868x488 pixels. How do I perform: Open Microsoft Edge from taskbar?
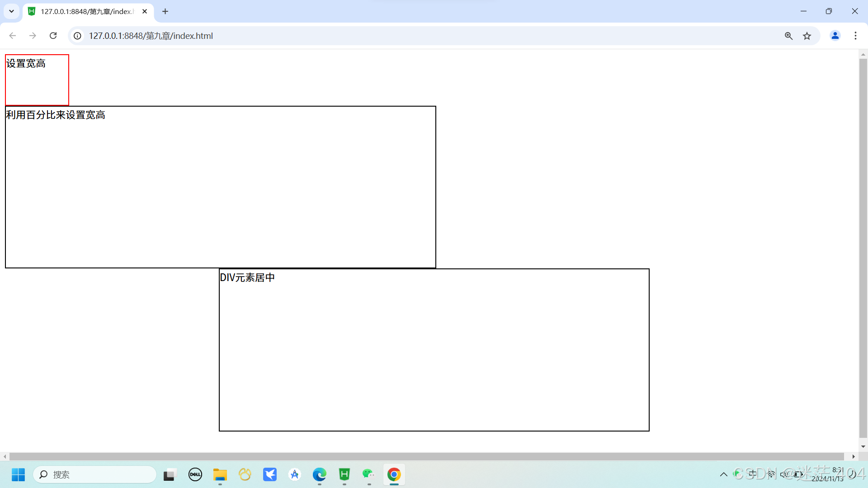click(x=319, y=474)
